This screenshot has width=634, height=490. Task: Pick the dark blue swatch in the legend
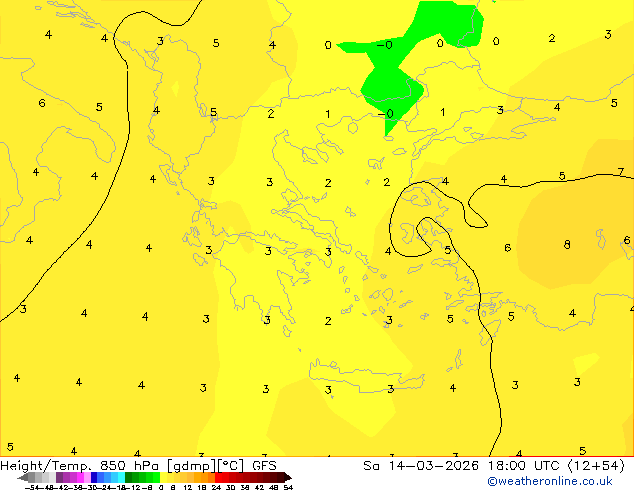click(x=94, y=478)
